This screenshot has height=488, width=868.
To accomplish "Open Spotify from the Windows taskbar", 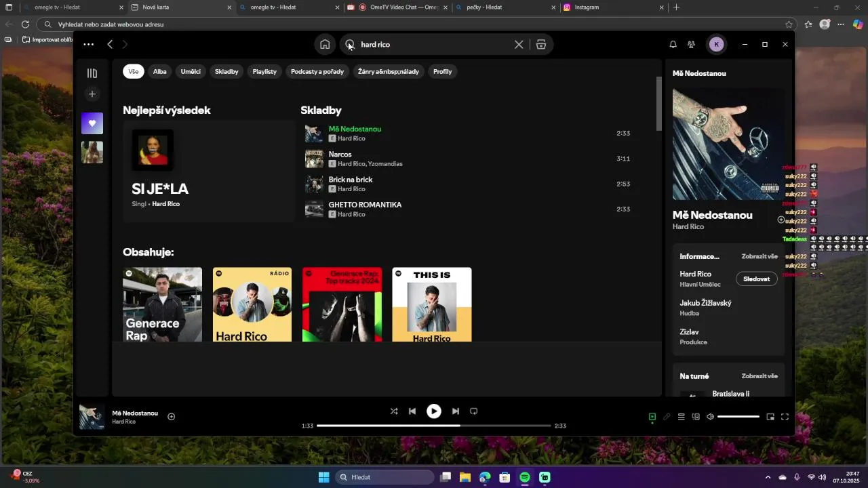I will [x=525, y=477].
